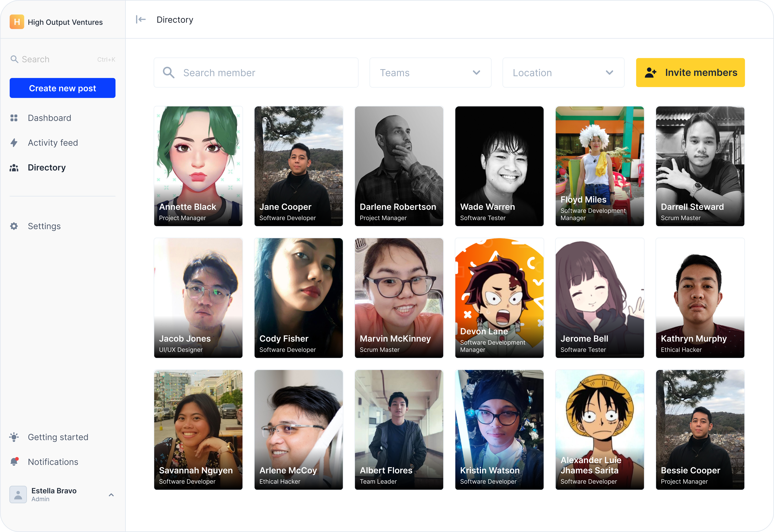The image size is (774, 532).
Task: Open Annette Black's profile card
Action: pyautogui.click(x=198, y=166)
